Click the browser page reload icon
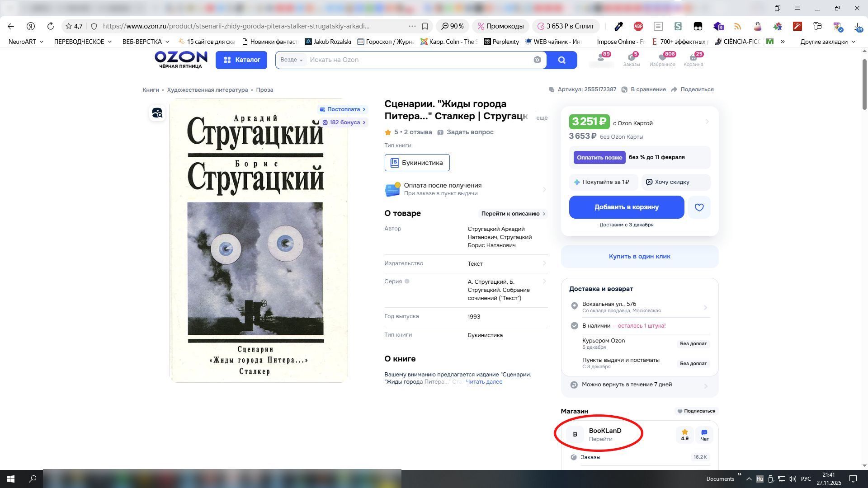The height and width of the screenshot is (488, 868). [x=51, y=26]
